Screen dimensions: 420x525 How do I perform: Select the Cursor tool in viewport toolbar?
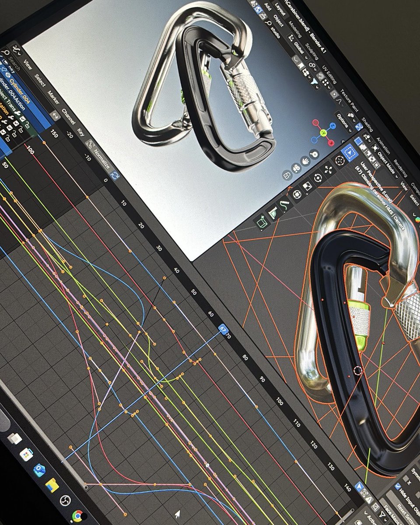340,161
